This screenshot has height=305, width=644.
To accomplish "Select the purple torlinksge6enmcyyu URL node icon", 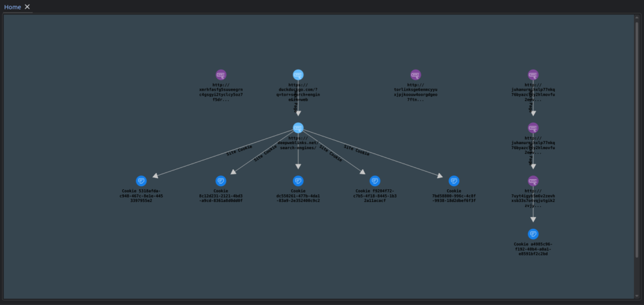I will tap(416, 75).
